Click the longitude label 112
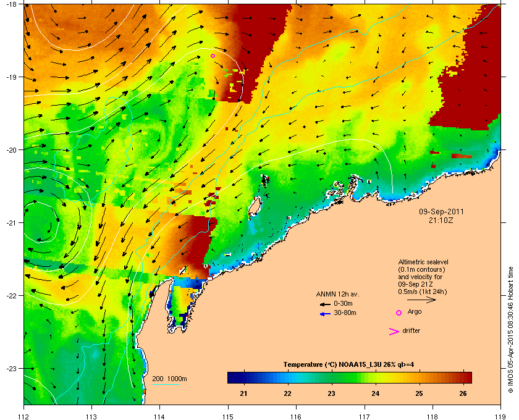The height and width of the screenshot is (420, 519). [x=24, y=417]
